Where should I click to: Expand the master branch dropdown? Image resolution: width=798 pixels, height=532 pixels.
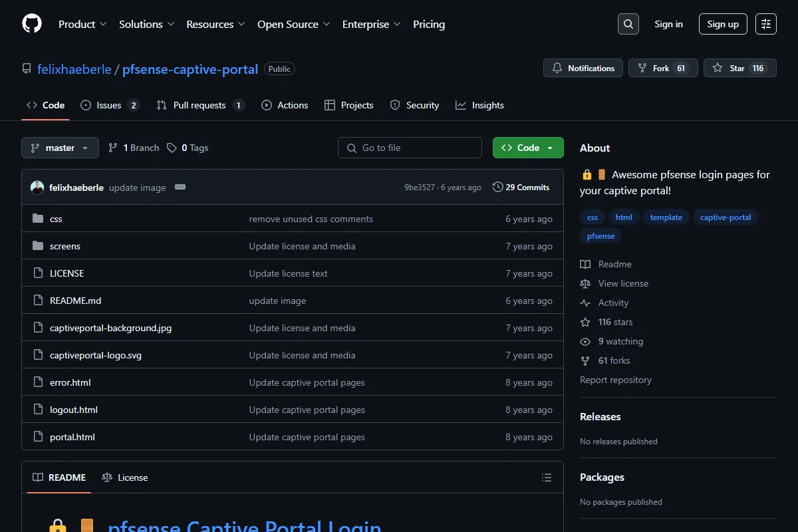click(60, 148)
